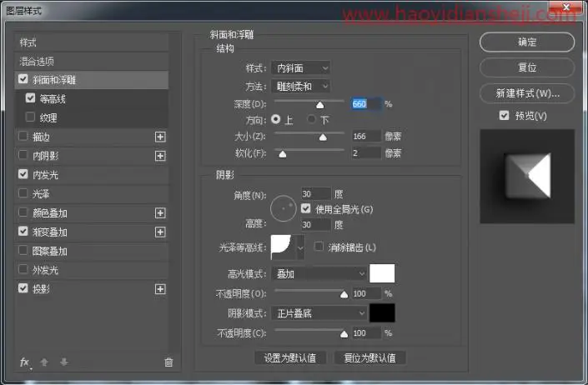
Task: Click 设置为默认值 button
Action: (x=290, y=358)
